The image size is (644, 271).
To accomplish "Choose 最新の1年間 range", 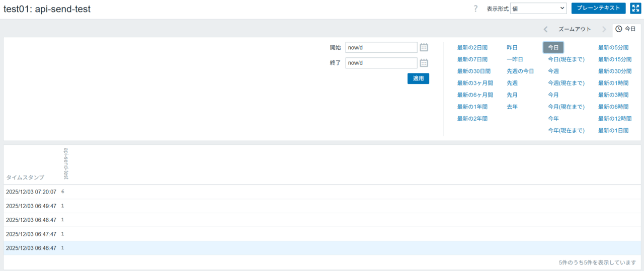I will [x=472, y=107].
